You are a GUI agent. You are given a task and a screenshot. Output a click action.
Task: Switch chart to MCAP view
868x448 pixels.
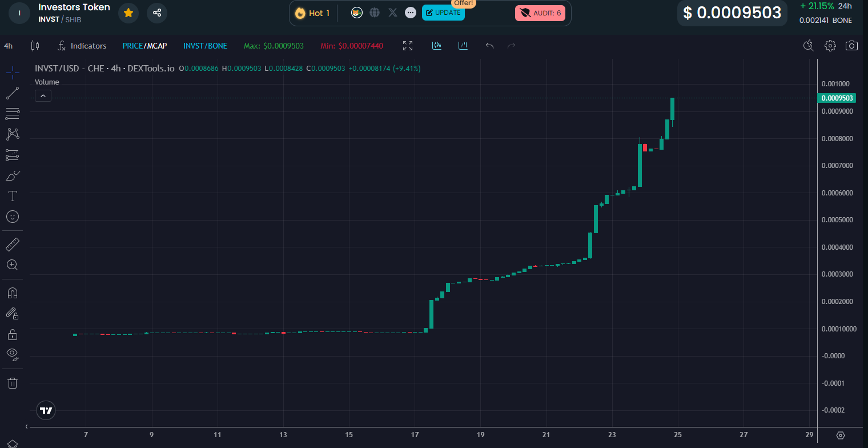pyautogui.click(x=156, y=46)
